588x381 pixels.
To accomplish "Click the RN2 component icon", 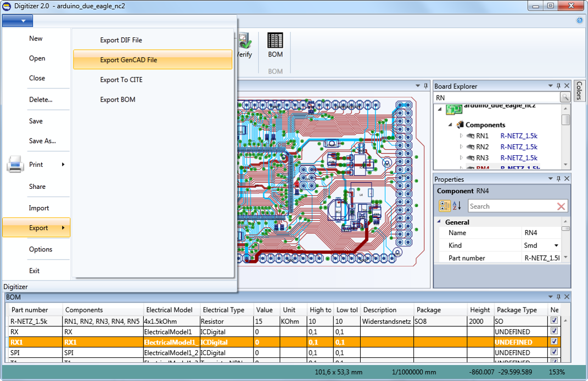I will (471, 147).
